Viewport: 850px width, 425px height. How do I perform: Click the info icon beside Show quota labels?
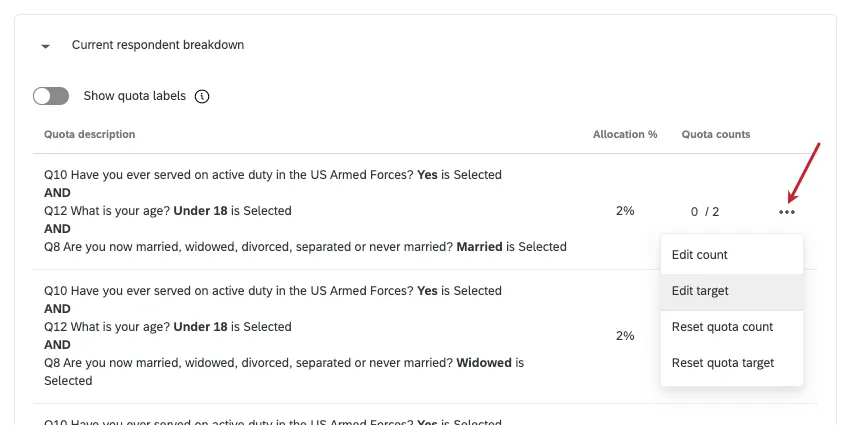(202, 96)
